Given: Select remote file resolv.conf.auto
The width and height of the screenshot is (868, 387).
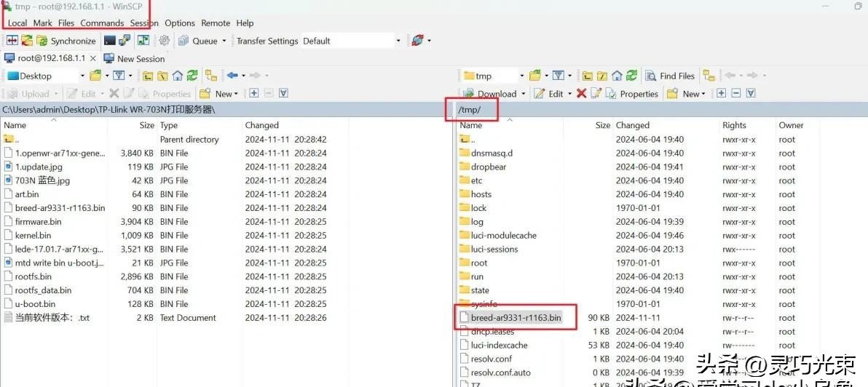Looking at the screenshot, I should point(500,372).
